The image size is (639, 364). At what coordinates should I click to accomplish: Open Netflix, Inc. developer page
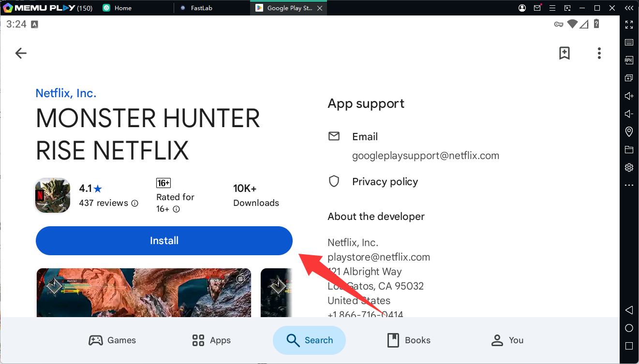66,93
